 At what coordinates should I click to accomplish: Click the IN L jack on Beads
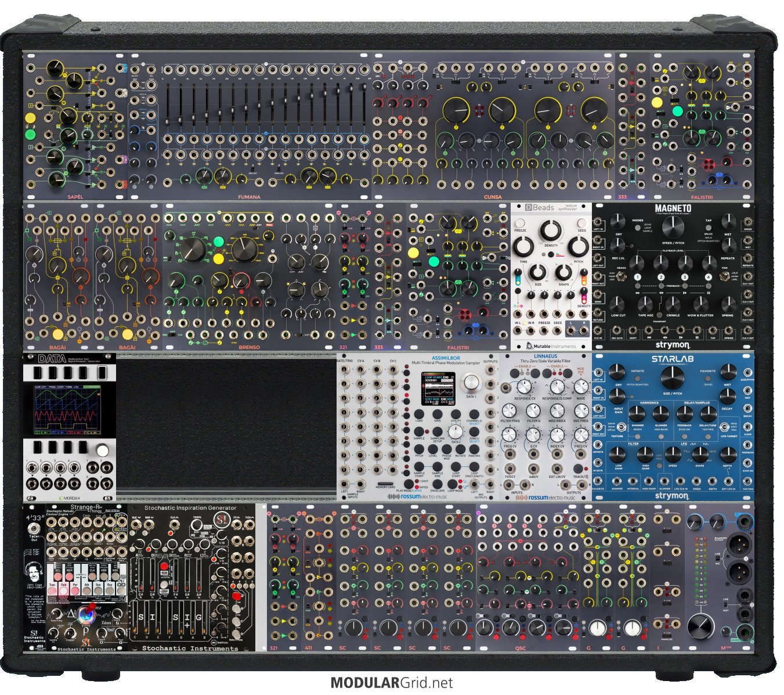518,332
